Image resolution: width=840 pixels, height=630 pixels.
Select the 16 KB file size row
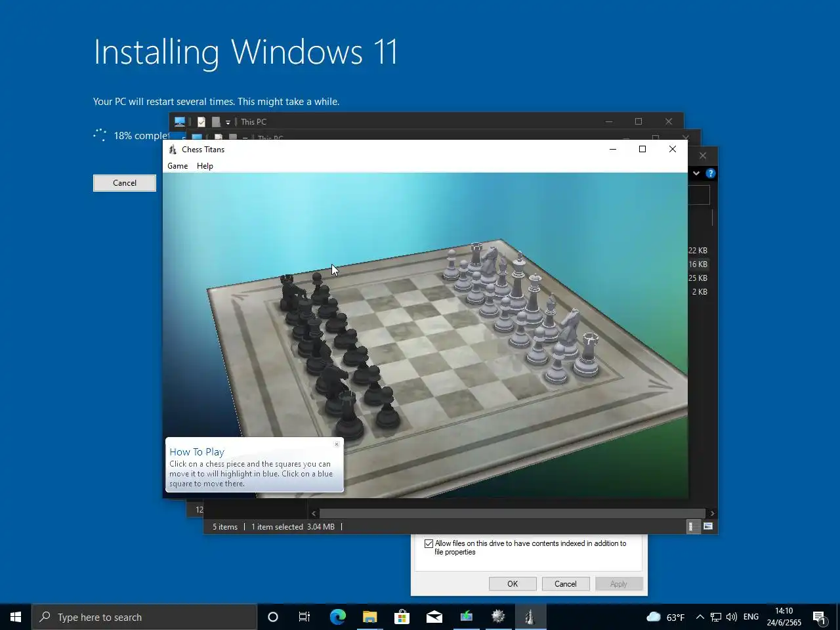click(x=698, y=264)
